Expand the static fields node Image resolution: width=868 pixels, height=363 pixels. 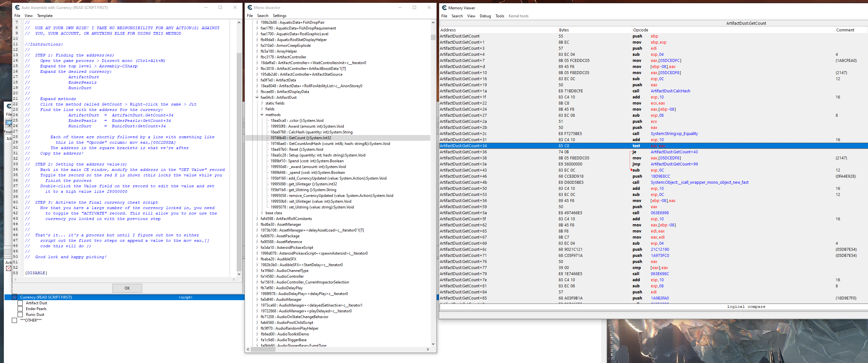click(261, 103)
